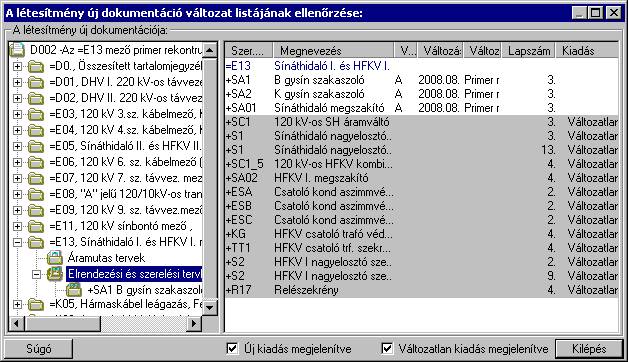Select the +KG HFKV csatoló trafó véd row
The height and width of the screenshot is (362, 628).
(421, 234)
